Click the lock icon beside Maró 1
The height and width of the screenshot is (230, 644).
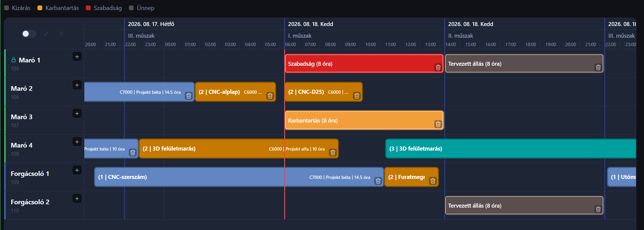pos(14,60)
